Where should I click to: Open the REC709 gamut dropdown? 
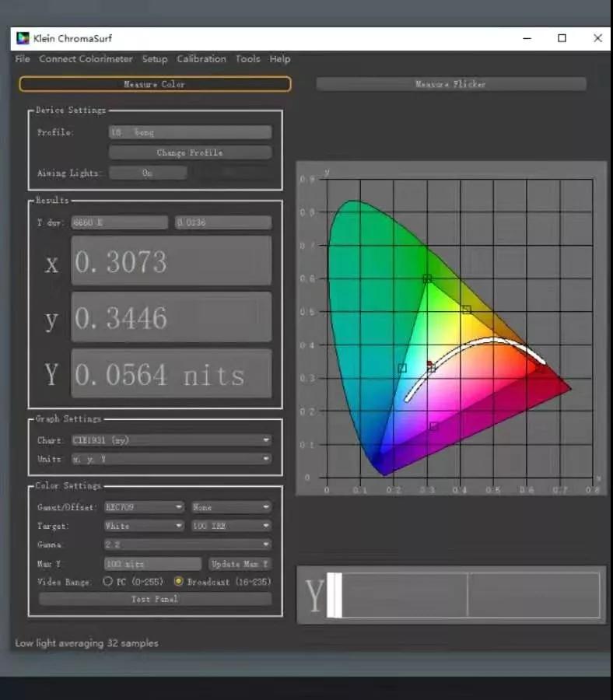(x=145, y=507)
